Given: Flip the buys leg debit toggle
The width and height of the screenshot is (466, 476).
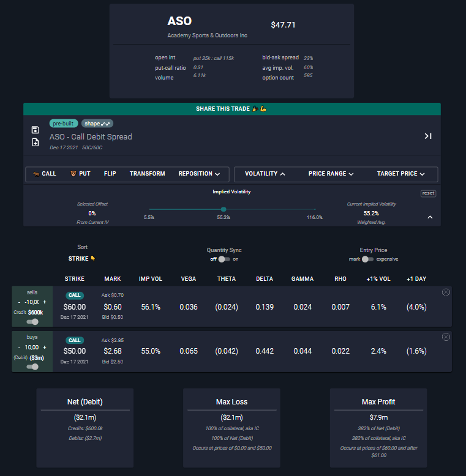Looking at the screenshot, I should tap(32, 366).
